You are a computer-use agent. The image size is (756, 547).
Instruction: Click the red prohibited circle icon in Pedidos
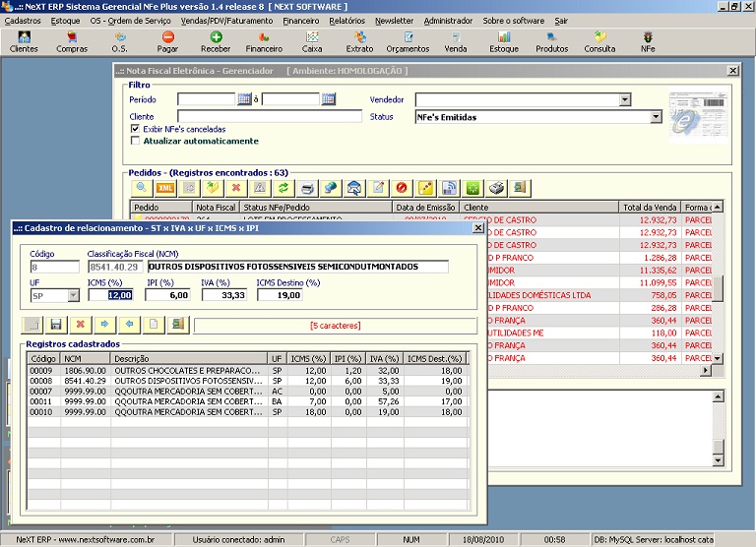pyautogui.click(x=402, y=188)
